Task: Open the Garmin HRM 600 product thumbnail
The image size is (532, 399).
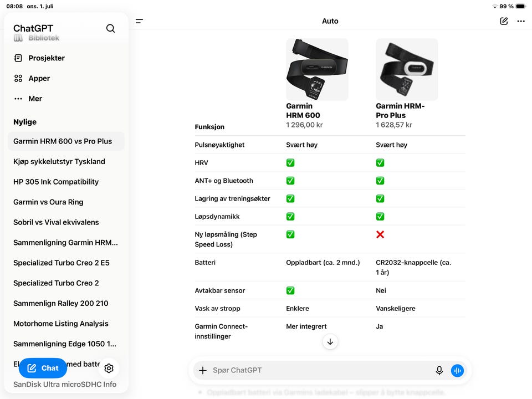Action: point(317,69)
